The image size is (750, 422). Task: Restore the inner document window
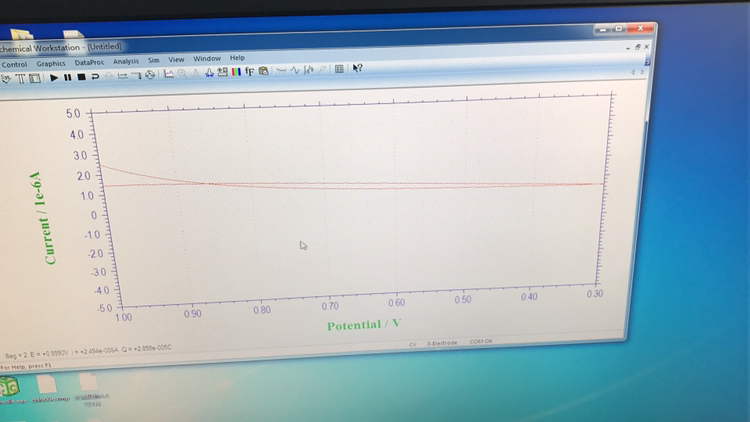[637, 47]
